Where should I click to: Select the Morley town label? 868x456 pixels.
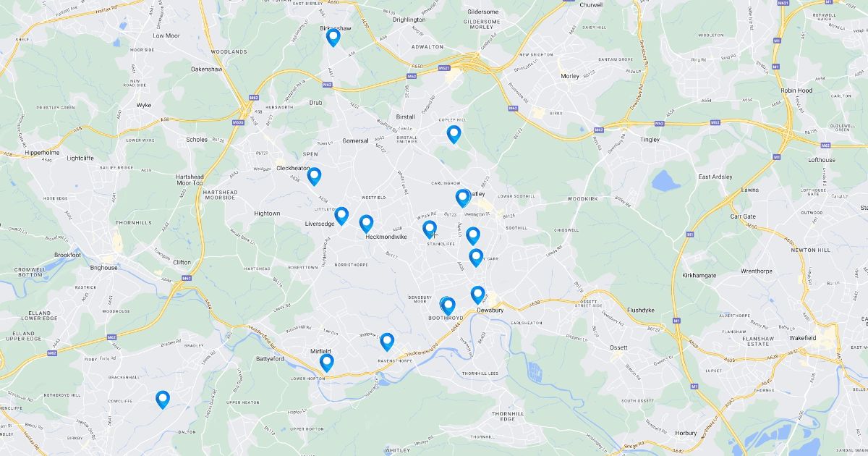pyautogui.click(x=570, y=75)
